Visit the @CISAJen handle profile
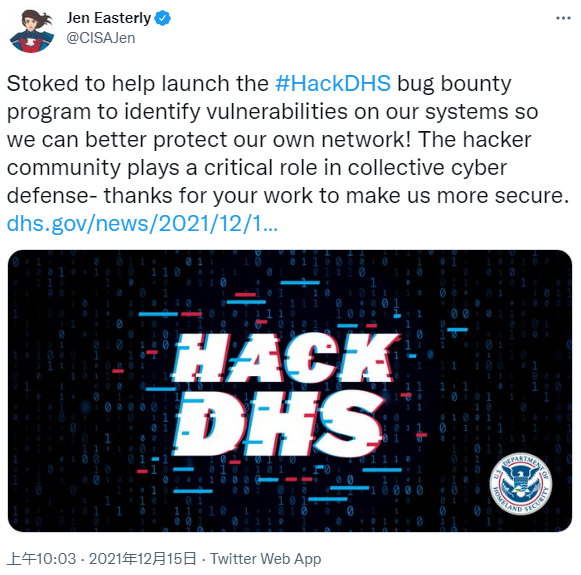Image resolution: width=581 pixels, height=575 pixels. tap(100, 38)
